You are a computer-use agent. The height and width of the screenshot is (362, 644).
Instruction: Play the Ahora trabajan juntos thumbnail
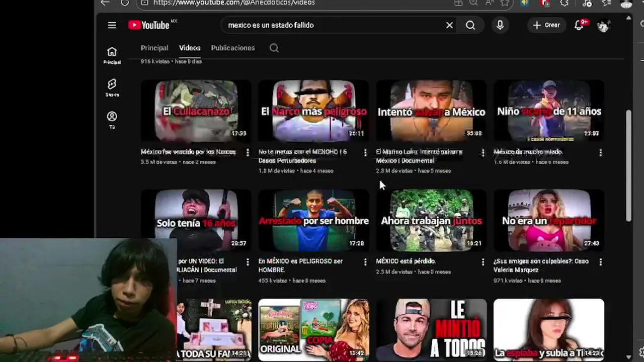pos(431,220)
